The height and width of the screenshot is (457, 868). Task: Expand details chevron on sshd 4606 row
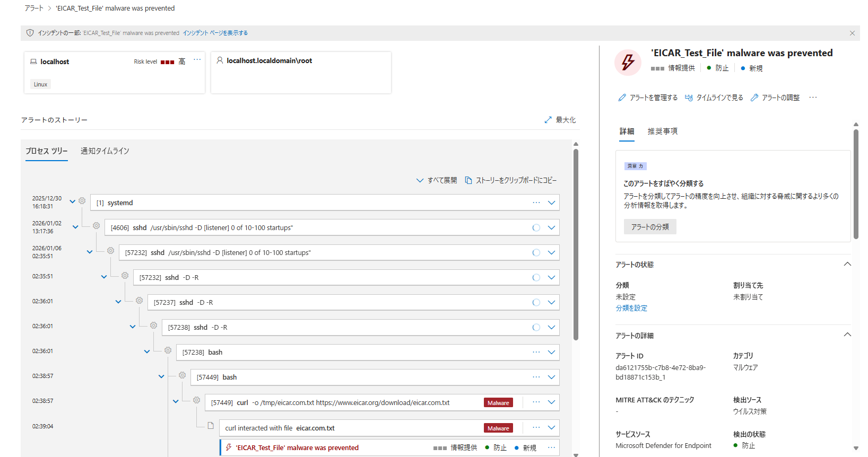(551, 227)
